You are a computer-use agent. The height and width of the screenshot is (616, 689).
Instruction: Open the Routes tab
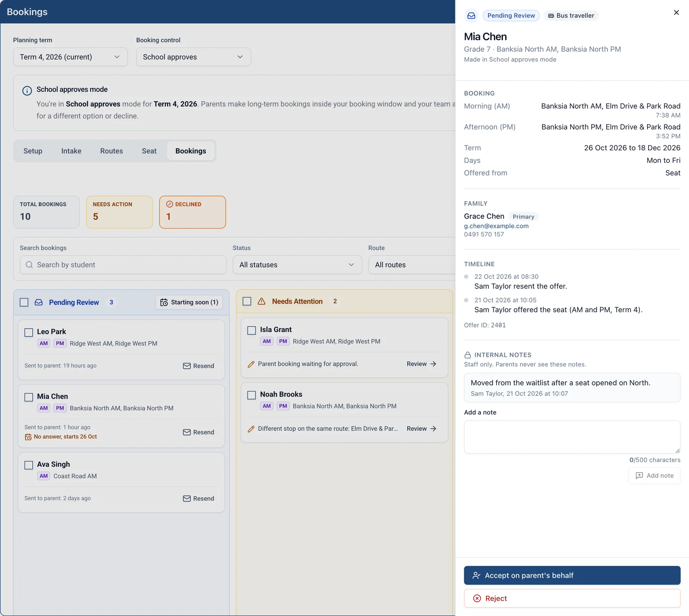(x=112, y=151)
